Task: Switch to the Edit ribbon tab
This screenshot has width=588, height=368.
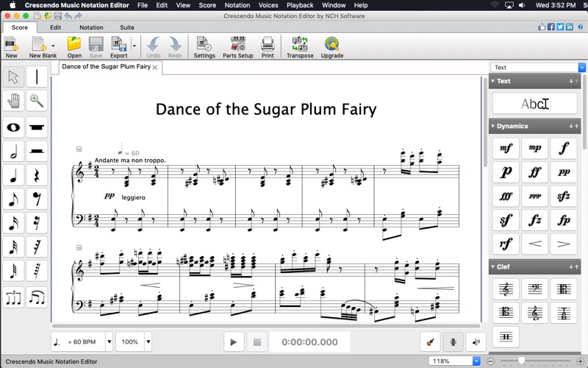Action: (x=56, y=27)
